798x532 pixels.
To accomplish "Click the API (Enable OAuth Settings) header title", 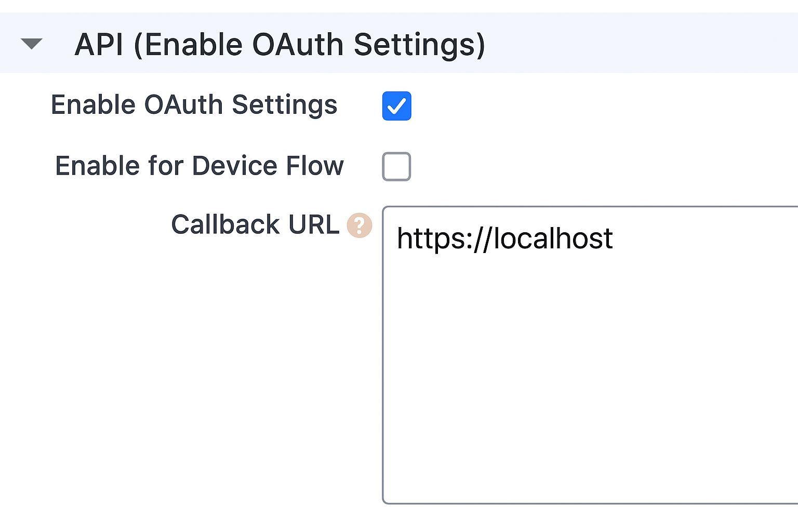I will 280,45.
